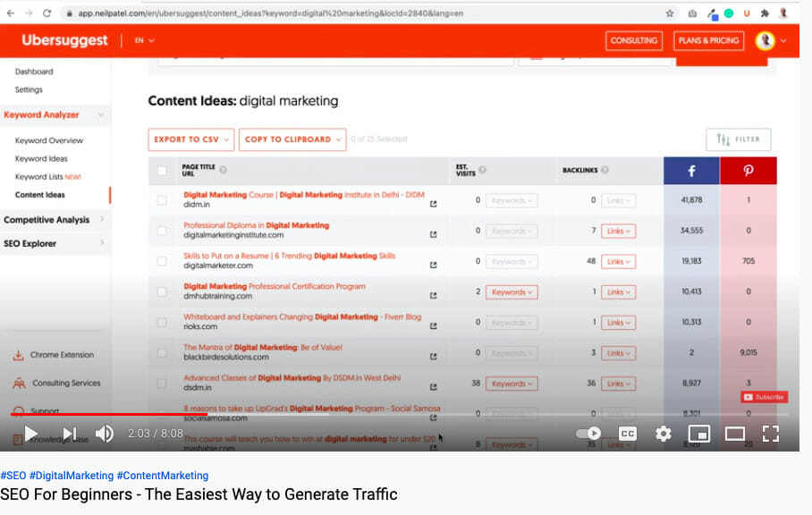Image resolution: width=812 pixels, height=515 pixels.
Task: Check the rioks.com row checkbox
Action: pos(162,323)
